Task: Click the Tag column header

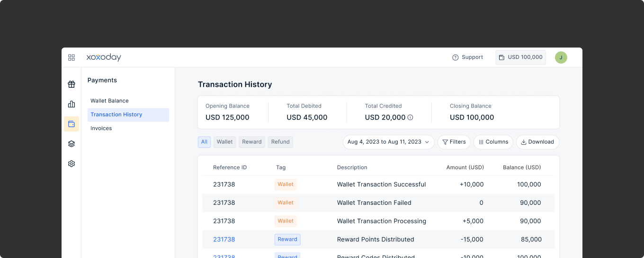Action: coord(281,167)
